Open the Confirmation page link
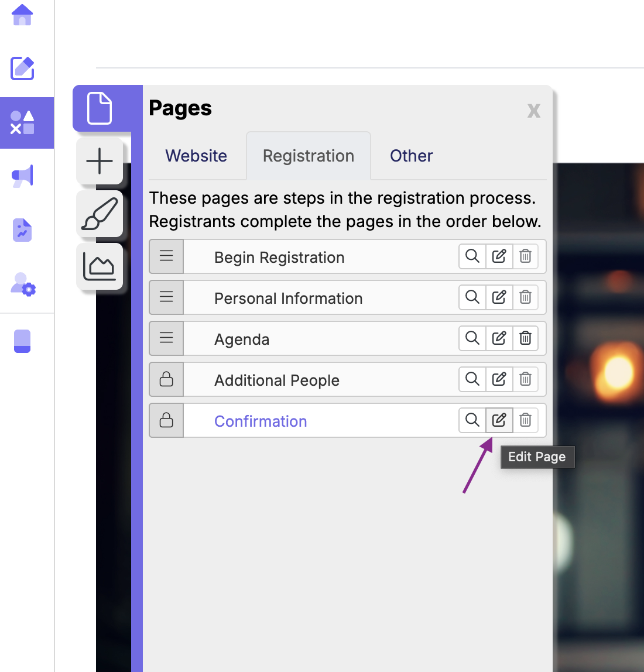 point(261,421)
